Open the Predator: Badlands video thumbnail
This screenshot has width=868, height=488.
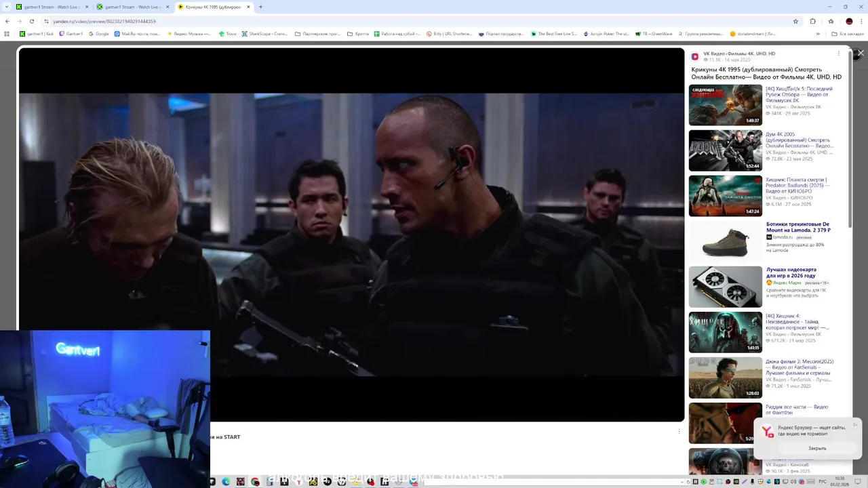[726, 196]
